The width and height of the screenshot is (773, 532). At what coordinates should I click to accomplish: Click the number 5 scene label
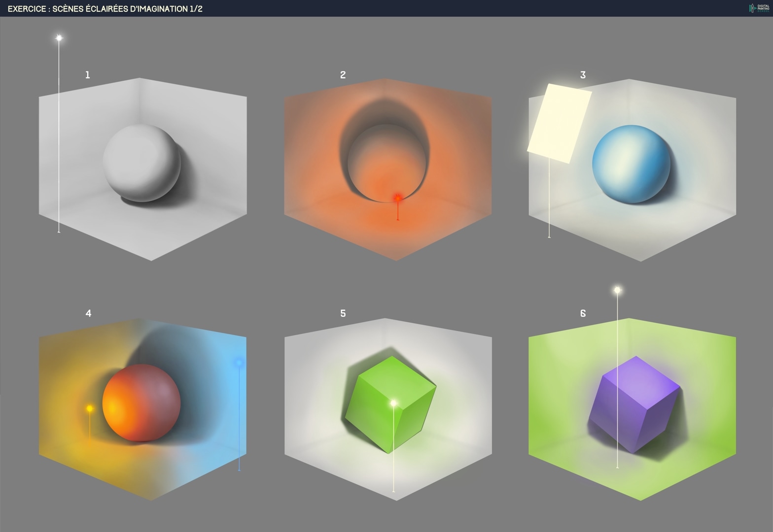(x=343, y=313)
